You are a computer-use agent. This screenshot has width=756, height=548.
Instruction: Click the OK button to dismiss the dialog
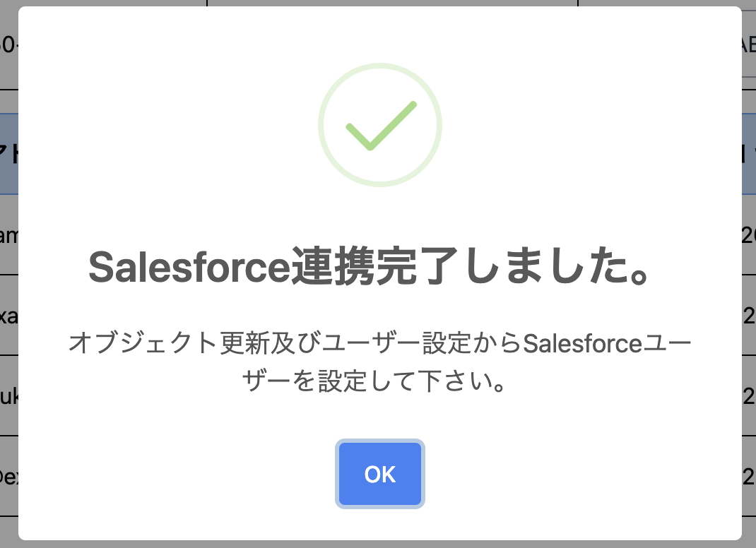click(379, 474)
